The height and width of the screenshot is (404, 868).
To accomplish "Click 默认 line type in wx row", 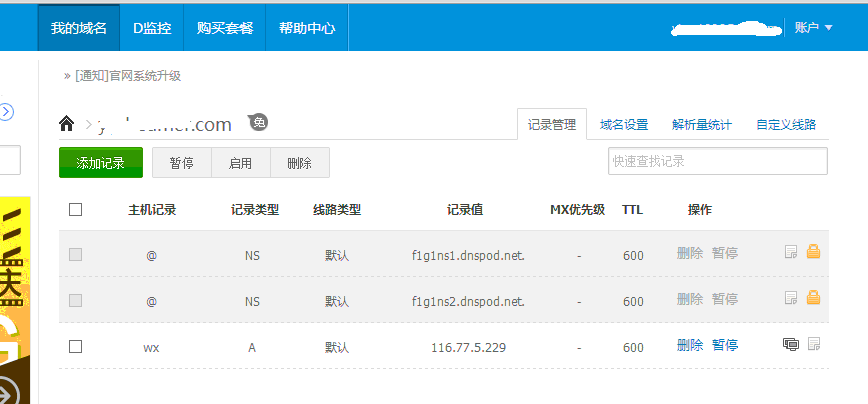I will 337,348.
